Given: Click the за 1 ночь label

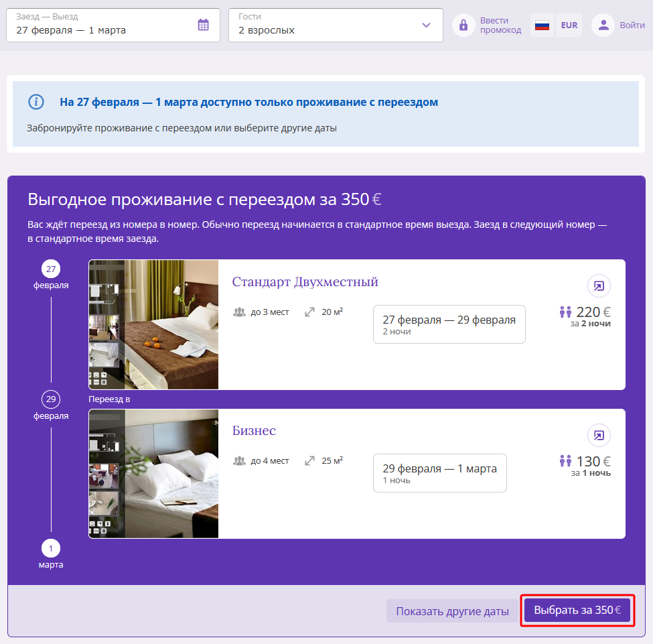Looking at the screenshot, I should click(591, 473).
